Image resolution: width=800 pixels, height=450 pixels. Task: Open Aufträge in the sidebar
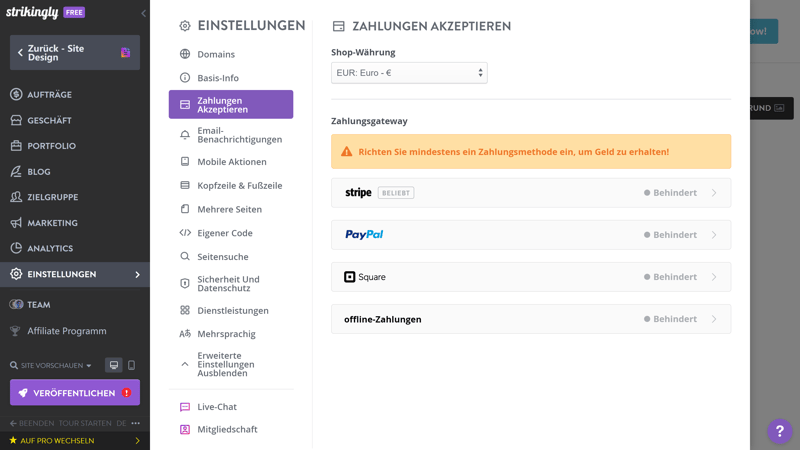pyautogui.click(x=50, y=95)
